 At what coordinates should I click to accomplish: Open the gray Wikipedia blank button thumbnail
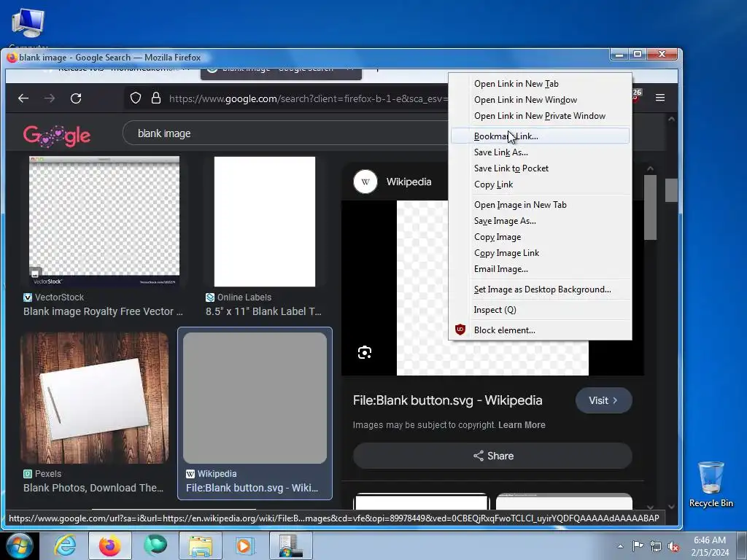[255, 397]
